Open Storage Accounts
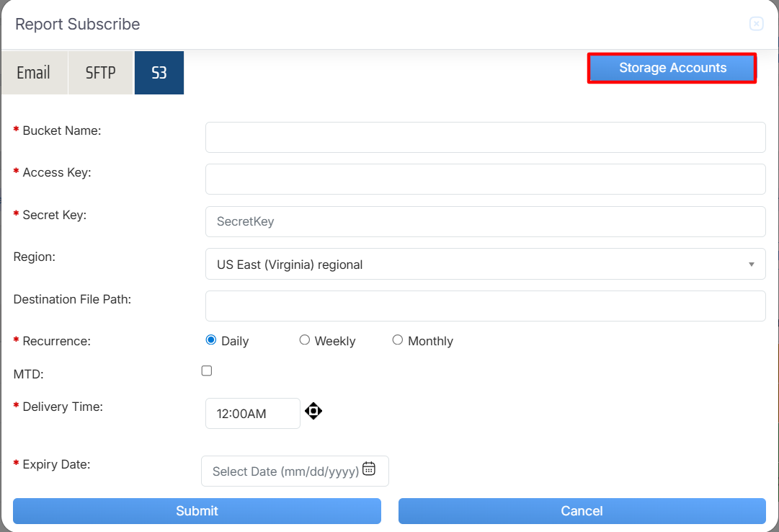The width and height of the screenshot is (779, 532). (672, 68)
